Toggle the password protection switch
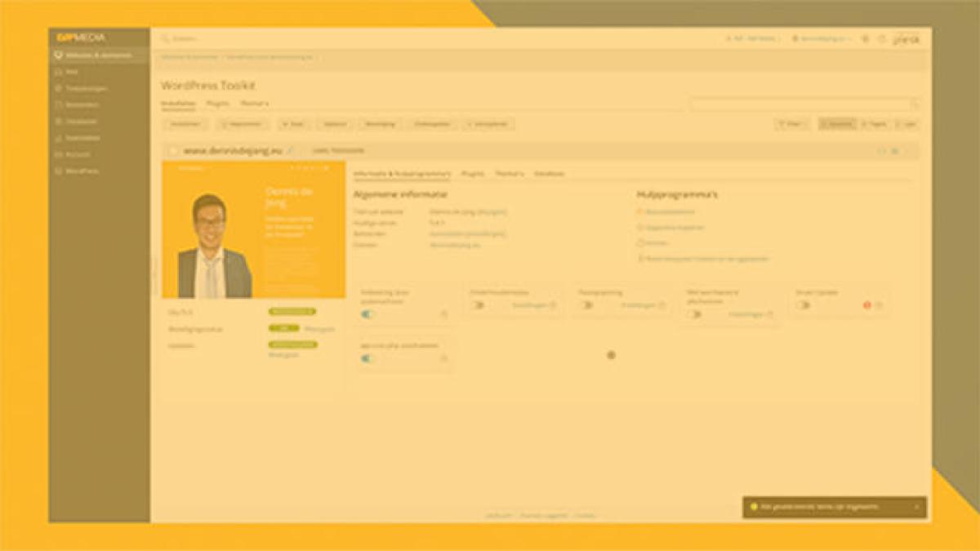Screen dimensions: 980x551 (694, 314)
